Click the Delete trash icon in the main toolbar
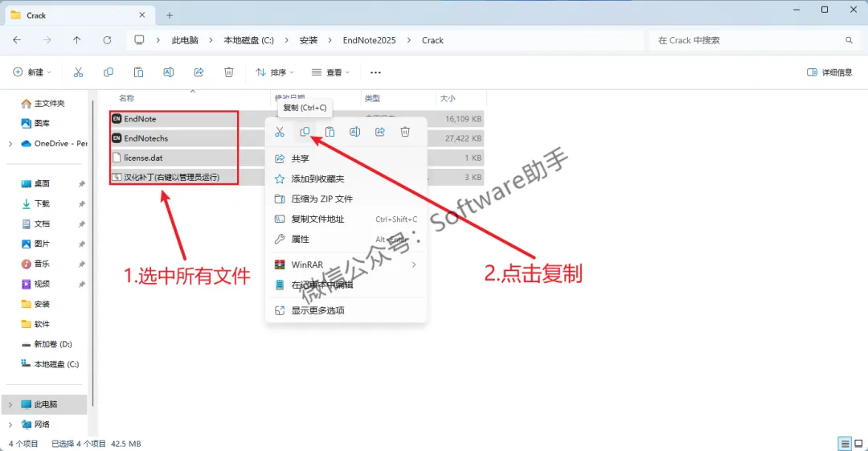 coord(228,72)
